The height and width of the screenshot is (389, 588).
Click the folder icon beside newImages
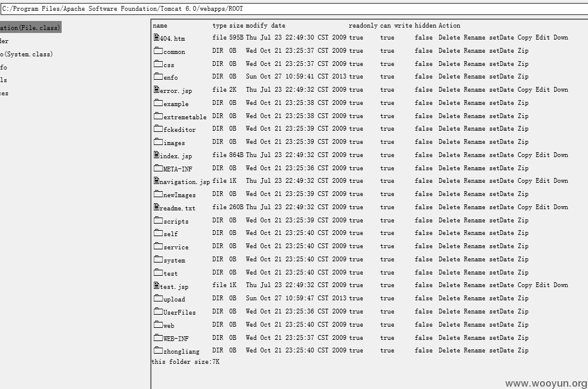[x=158, y=194]
